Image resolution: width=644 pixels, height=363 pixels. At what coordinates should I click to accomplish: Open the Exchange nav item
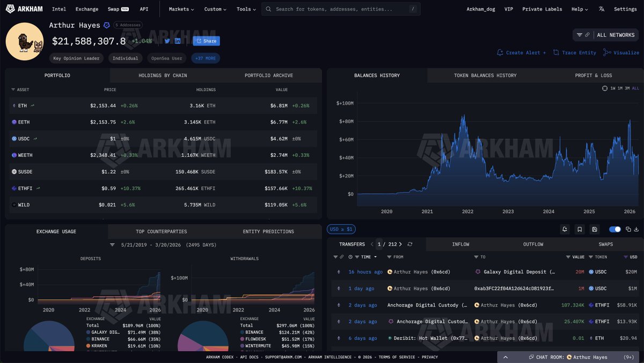click(87, 9)
